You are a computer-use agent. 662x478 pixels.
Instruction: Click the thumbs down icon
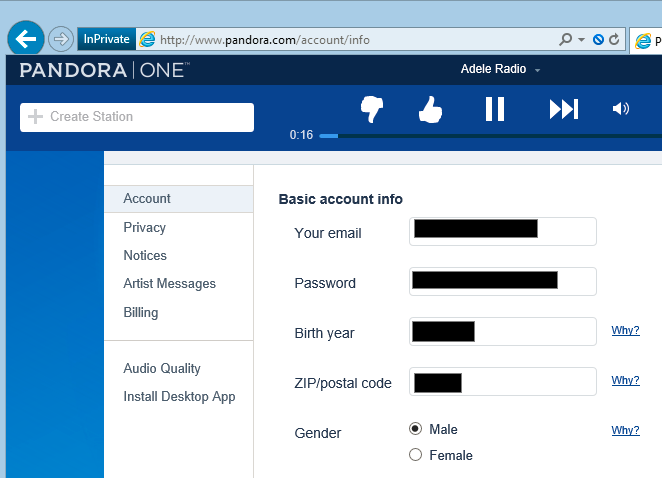coord(372,109)
